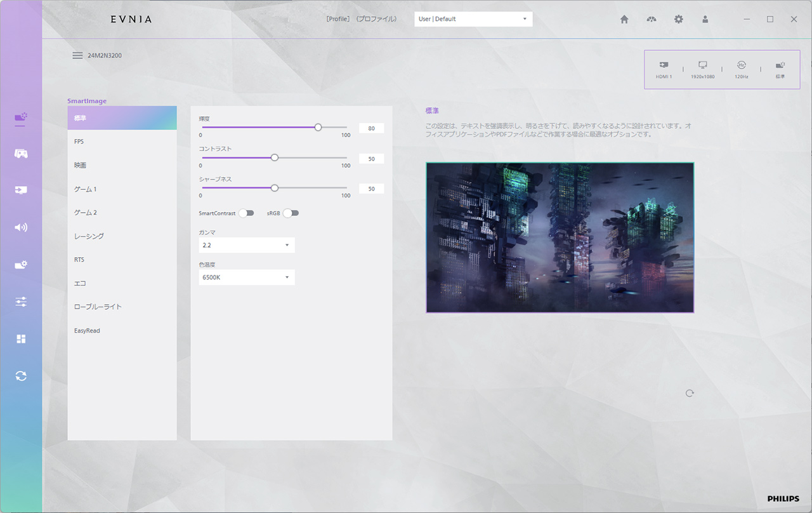Open the gaming controller section in sidebar
This screenshot has width=812, height=513.
[21, 154]
